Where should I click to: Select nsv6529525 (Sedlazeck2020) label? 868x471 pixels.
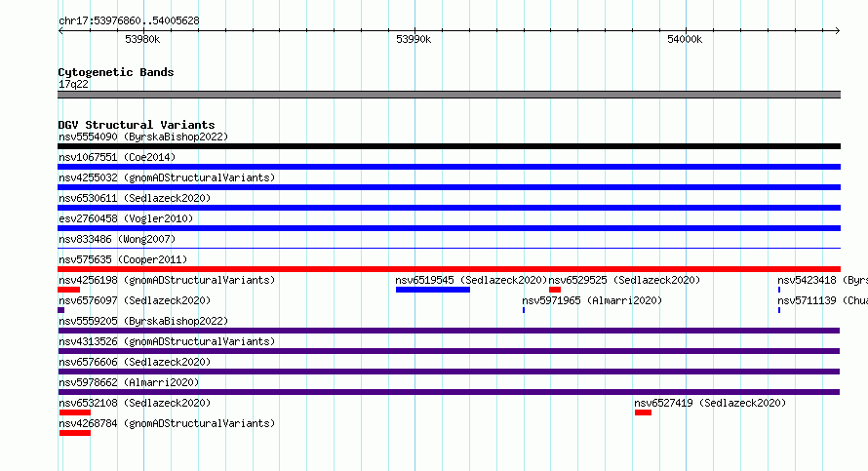point(624,280)
